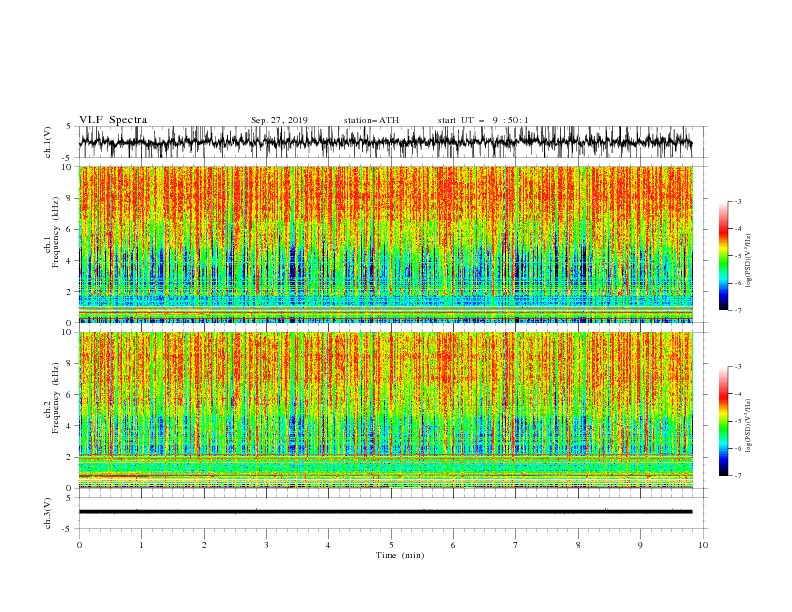
Task: Click the lower PSD color scale bar
Action: pyautogui.click(x=723, y=421)
